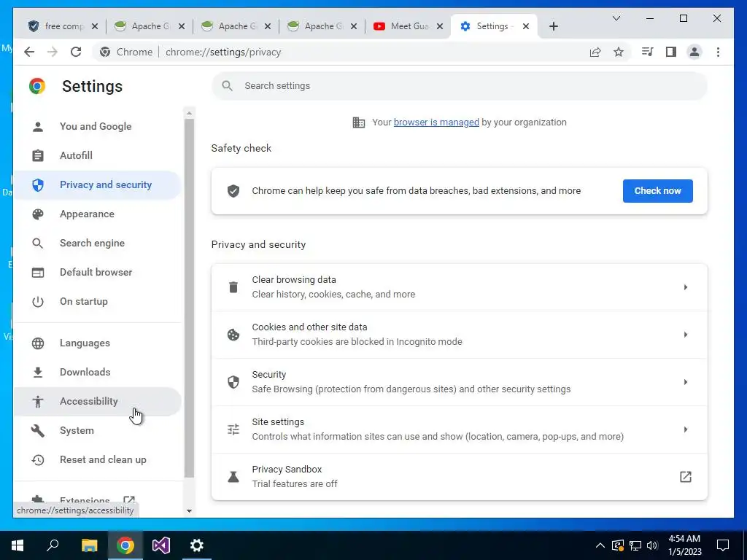The height and width of the screenshot is (560, 747).
Task: Open the profile avatar icon
Action: click(x=694, y=52)
